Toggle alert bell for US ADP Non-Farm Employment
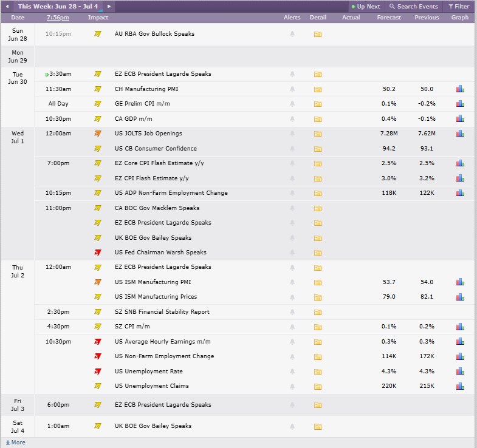 [x=292, y=193]
